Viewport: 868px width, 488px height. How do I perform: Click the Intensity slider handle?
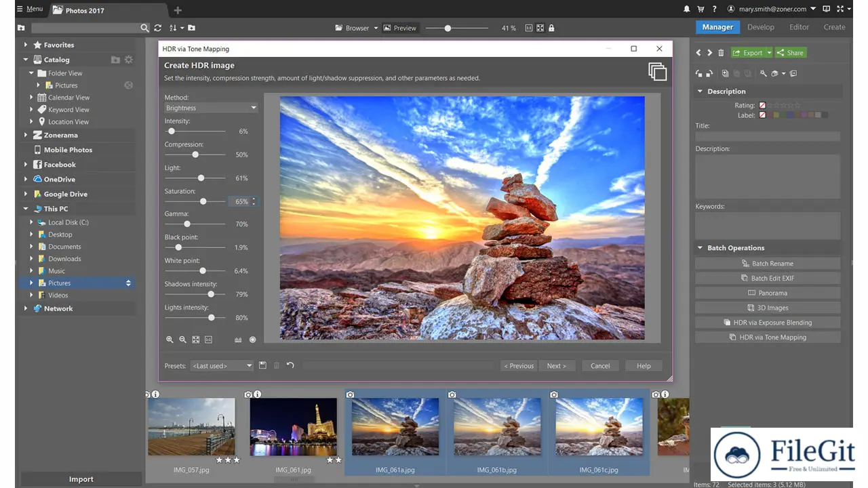(x=172, y=131)
